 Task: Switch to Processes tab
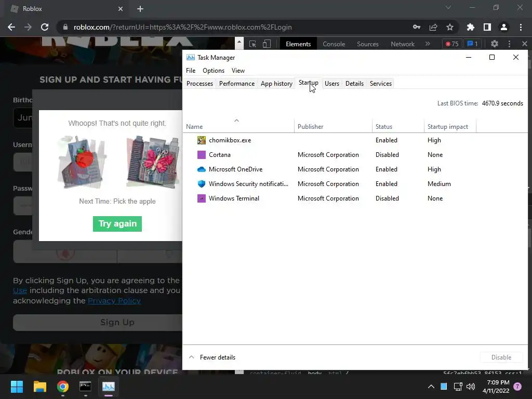pyautogui.click(x=200, y=84)
